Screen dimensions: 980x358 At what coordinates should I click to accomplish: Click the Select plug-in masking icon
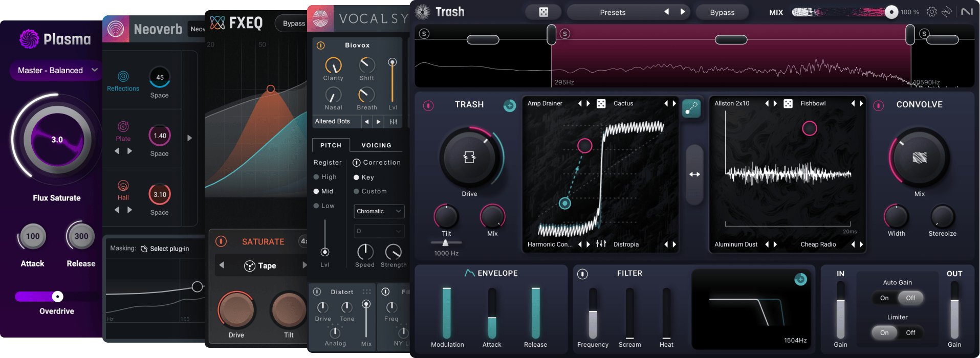(144, 249)
